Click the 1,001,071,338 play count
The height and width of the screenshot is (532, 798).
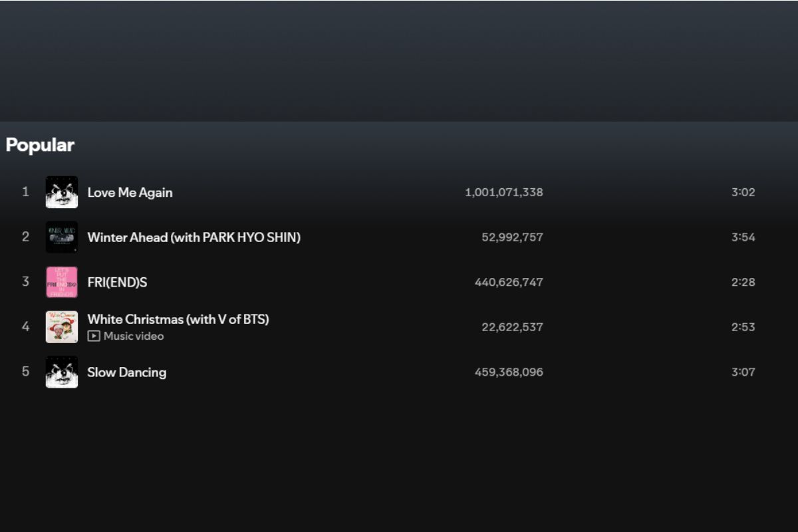point(503,192)
